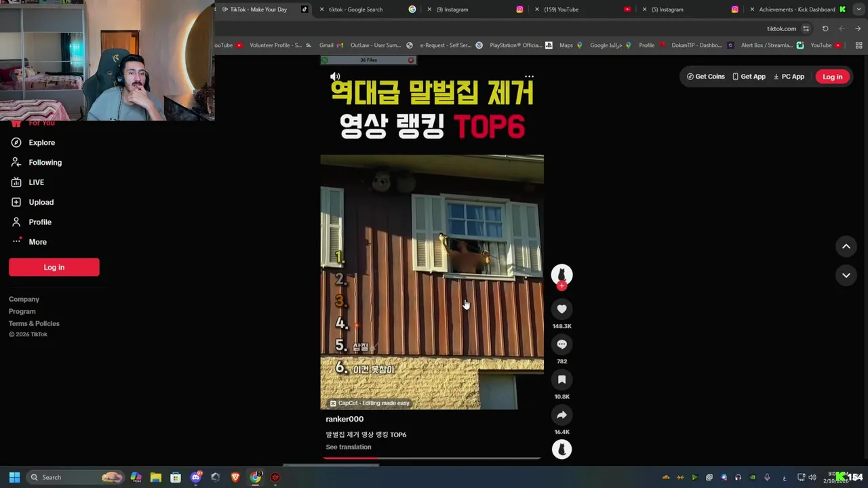Image resolution: width=868 pixels, height=488 pixels.
Task: Open the OutLaw - User Sum... bookmark
Action: [x=381, y=45]
